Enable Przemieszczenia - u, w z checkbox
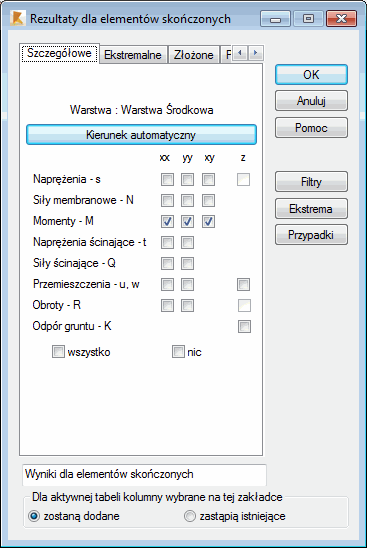Image resolution: width=367 pixels, height=548 pixels. point(243,284)
